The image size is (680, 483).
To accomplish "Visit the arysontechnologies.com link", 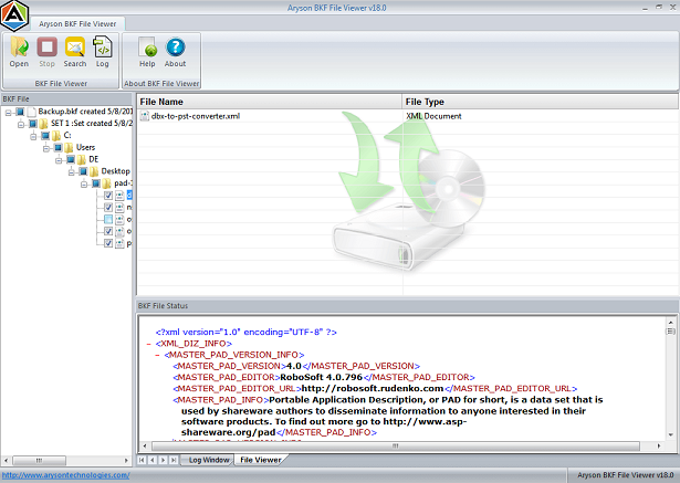I will [x=66, y=475].
